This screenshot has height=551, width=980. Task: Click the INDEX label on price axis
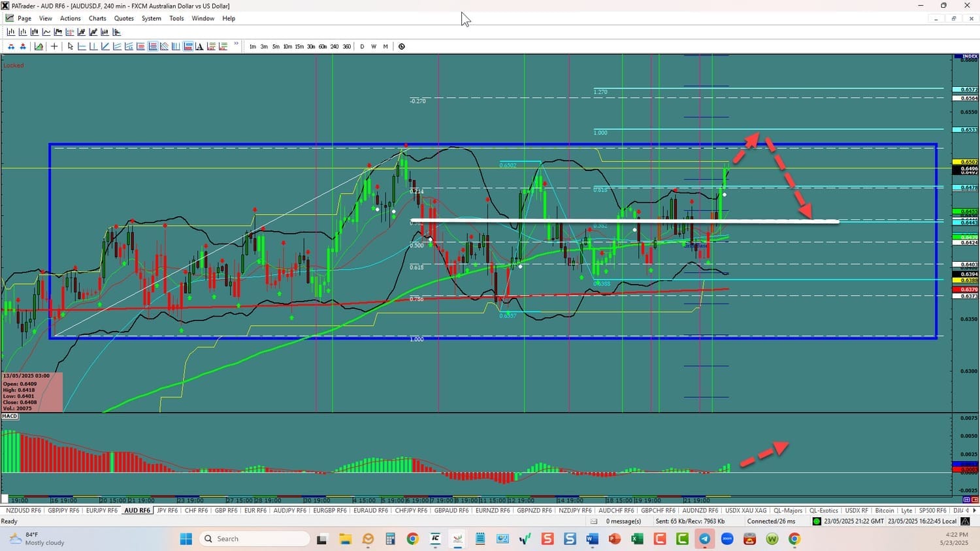coord(970,57)
